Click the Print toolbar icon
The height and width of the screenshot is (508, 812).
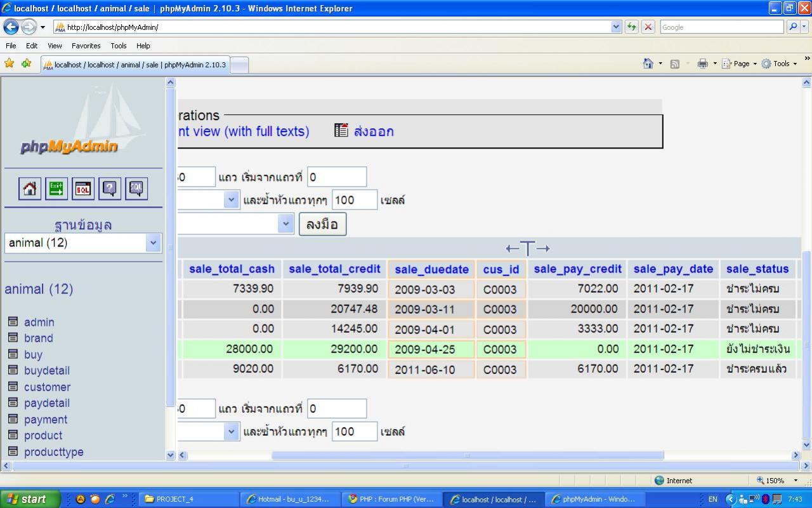coord(702,63)
